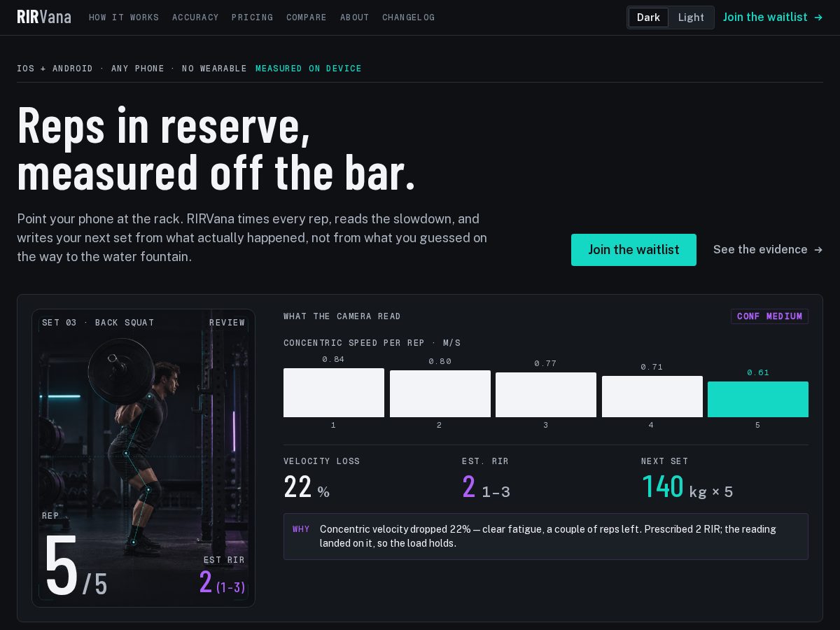
Task: Follow the See the evidence link
Action: coord(768,250)
